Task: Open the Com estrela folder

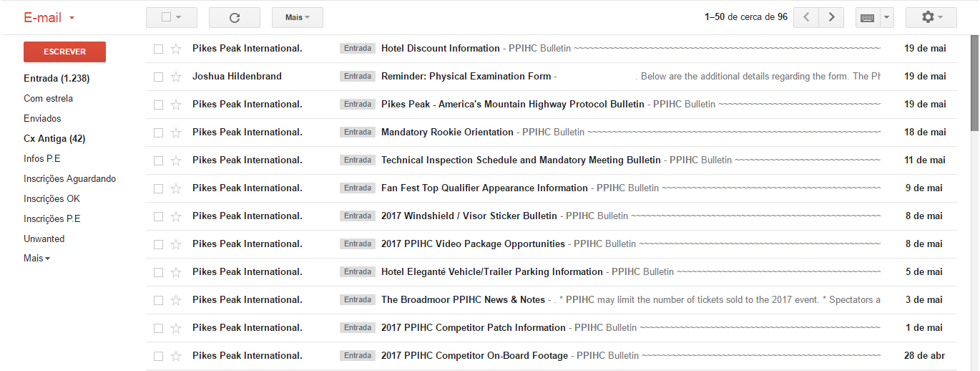Action: [48, 99]
